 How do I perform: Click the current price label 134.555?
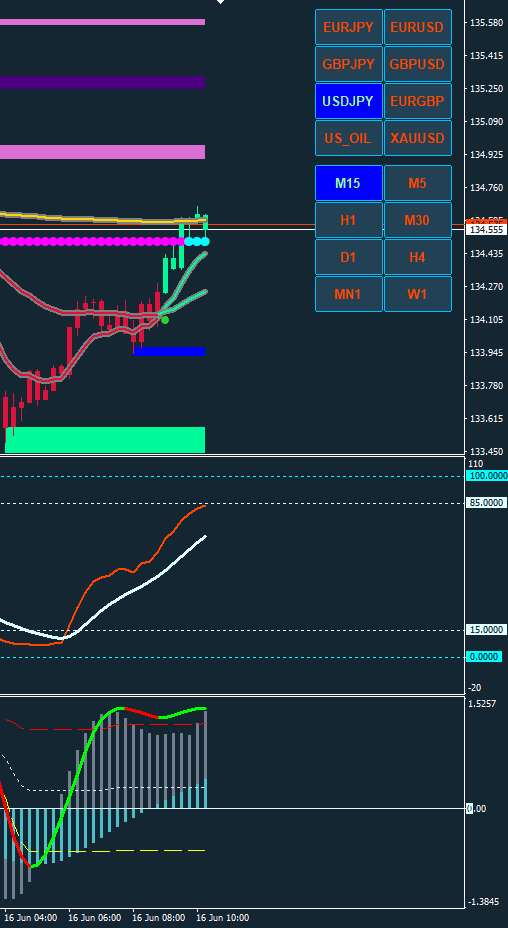486,230
